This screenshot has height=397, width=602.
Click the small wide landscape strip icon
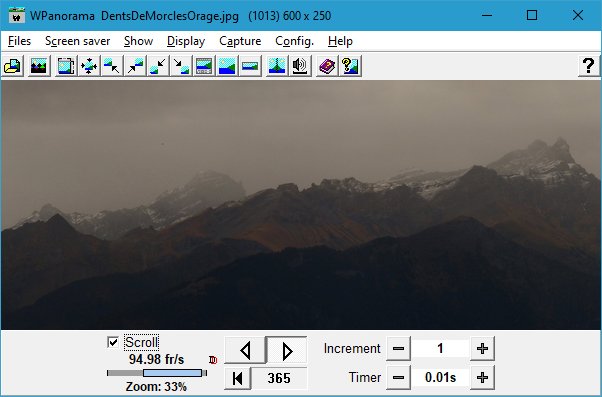pos(250,66)
